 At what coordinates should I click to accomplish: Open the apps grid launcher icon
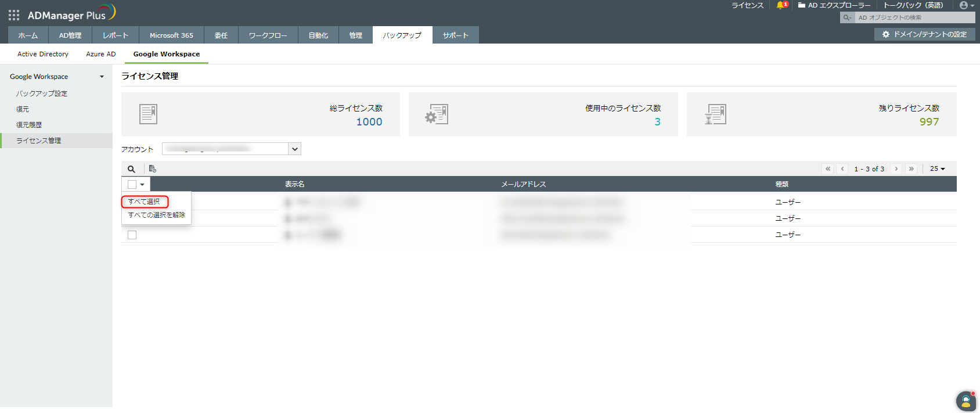pyautogui.click(x=14, y=15)
